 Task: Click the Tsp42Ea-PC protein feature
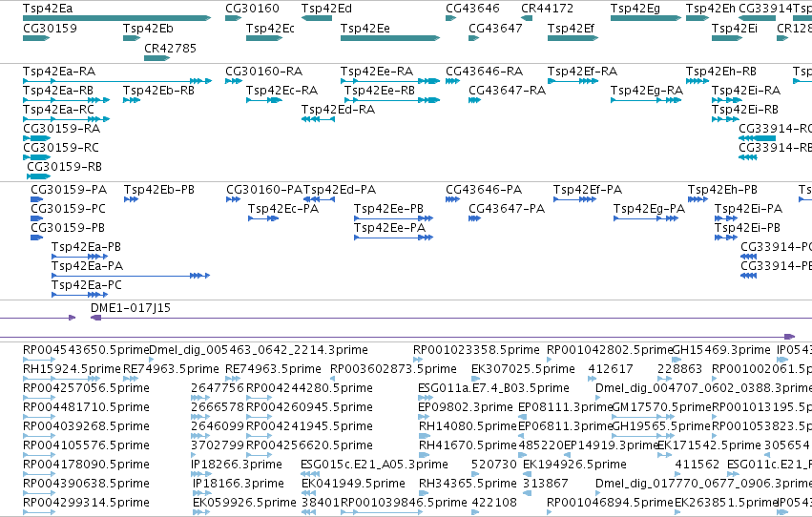(80, 295)
